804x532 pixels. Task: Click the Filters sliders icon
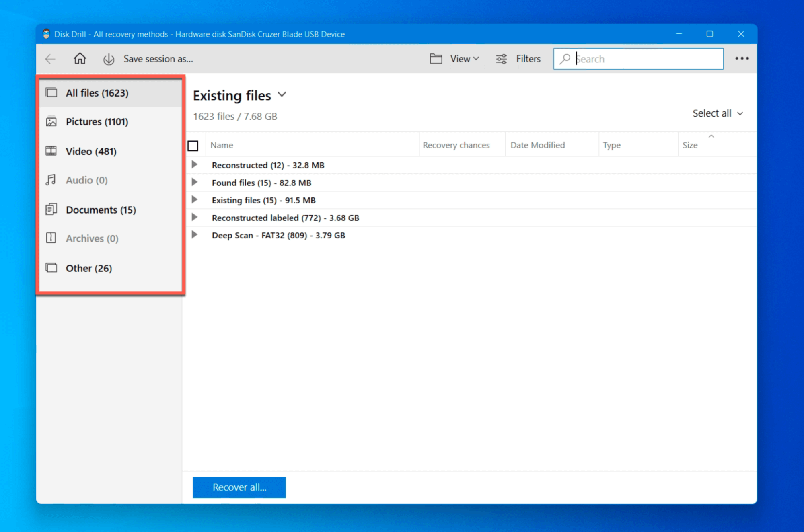(501, 59)
